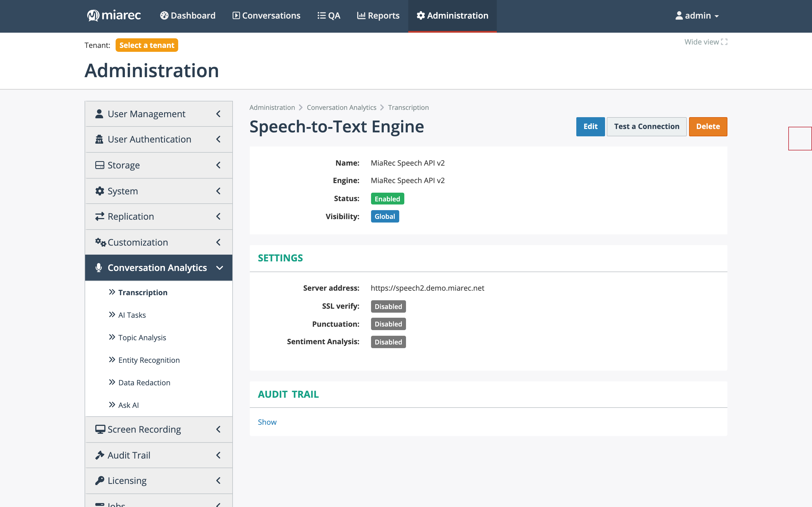
Task: Click the orange Delete button
Action: click(x=708, y=126)
